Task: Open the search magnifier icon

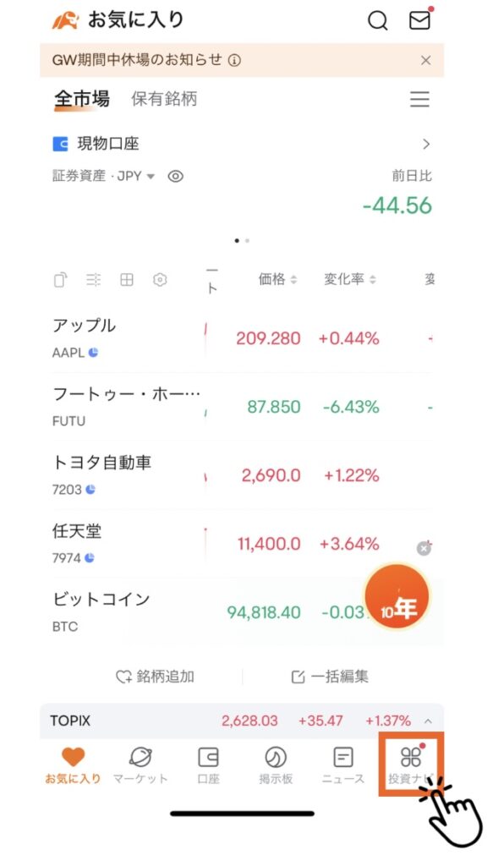Action: (378, 20)
